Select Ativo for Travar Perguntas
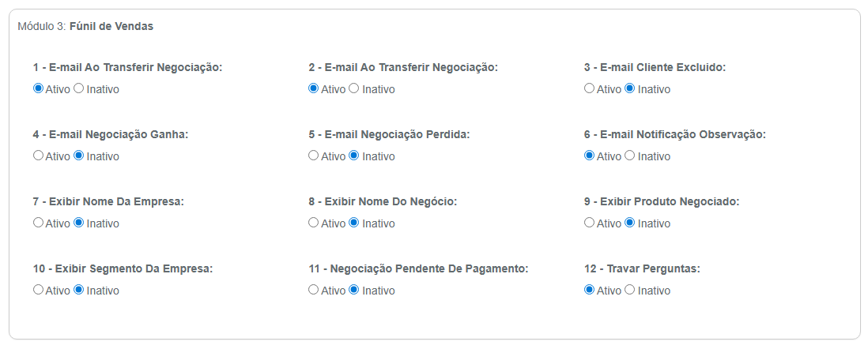 point(589,290)
